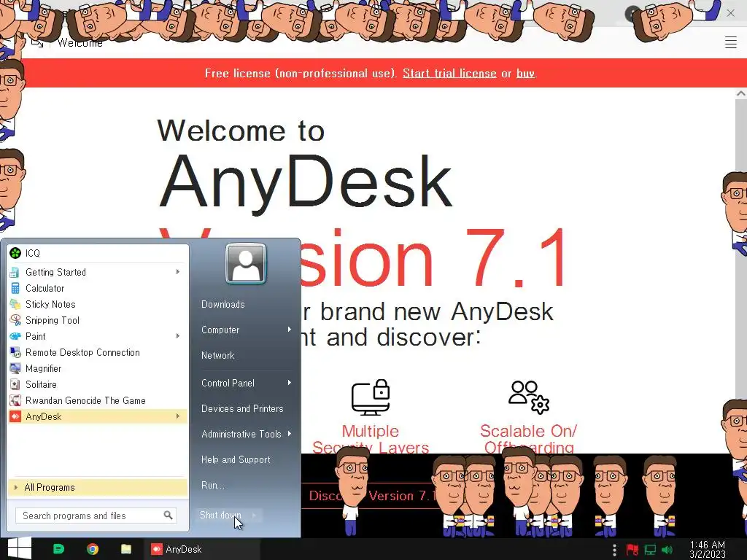Click the Shut down button
This screenshot has height=560, width=747.
[220, 516]
